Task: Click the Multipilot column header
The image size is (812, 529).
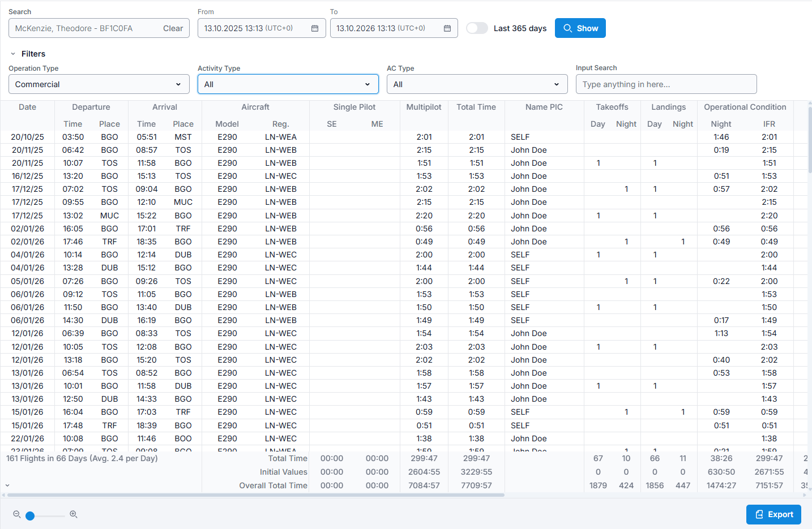Action: pos(424,107)
